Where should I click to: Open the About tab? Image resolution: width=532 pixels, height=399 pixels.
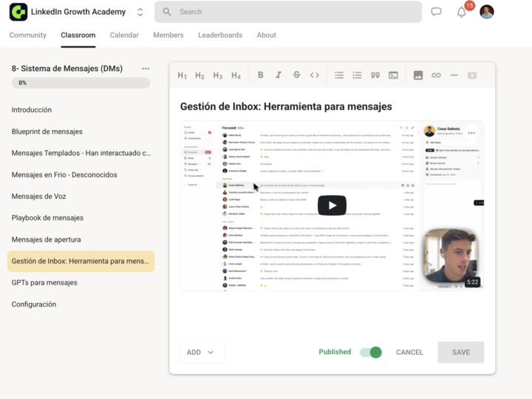tap(266, 35)
